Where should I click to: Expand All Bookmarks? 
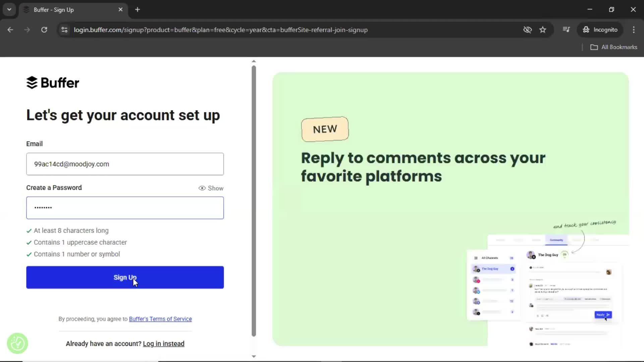point(614,47)
